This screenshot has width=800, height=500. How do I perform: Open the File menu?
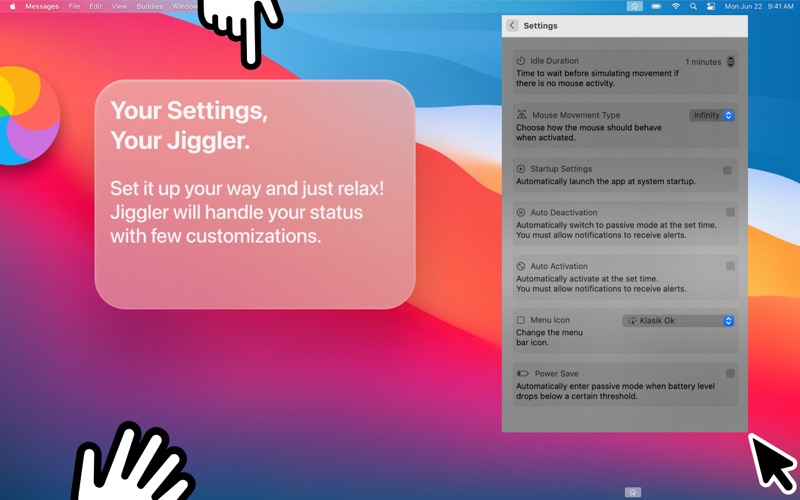tap(74, 7)
